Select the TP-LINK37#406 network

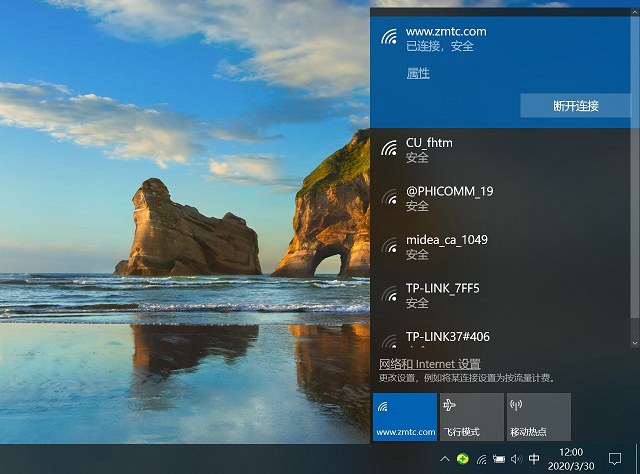coord(500,337)
